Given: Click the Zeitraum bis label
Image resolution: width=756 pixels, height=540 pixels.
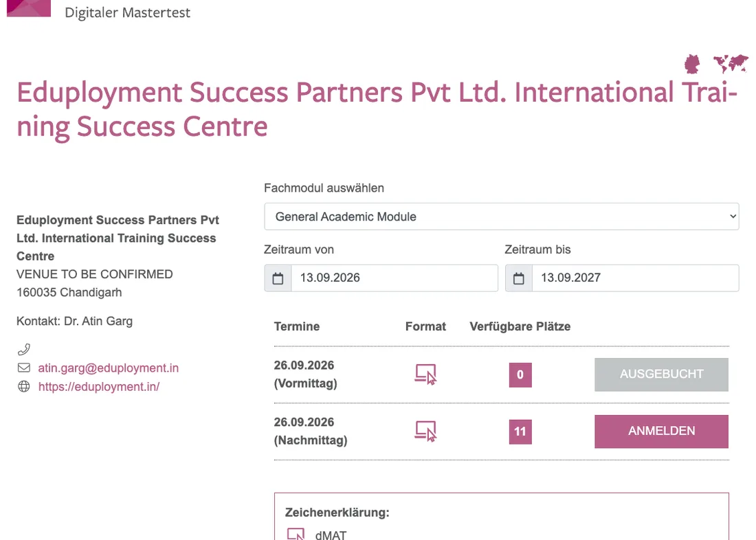Looking at the screenshot, I should (537, 250).
